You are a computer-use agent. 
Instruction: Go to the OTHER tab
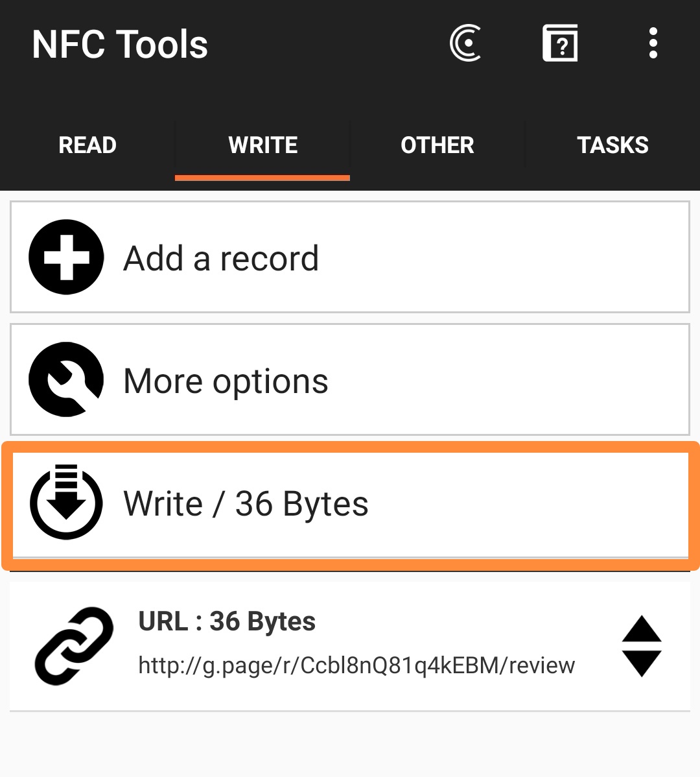(437, 145)
